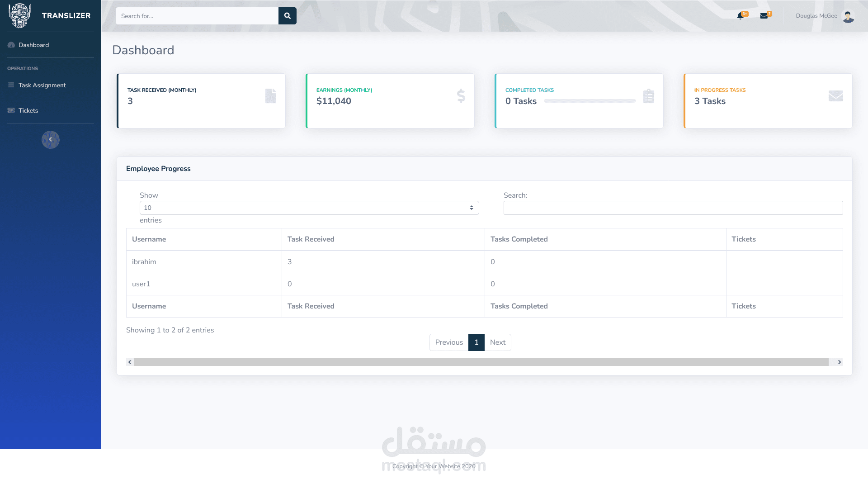Click ibrahim's Task Received value 3
The width and height of the screenshot is (868, 484).
(290, 262)
